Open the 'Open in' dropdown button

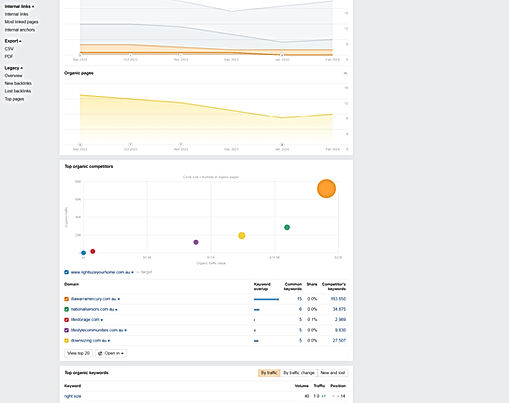tap(111, 353)
